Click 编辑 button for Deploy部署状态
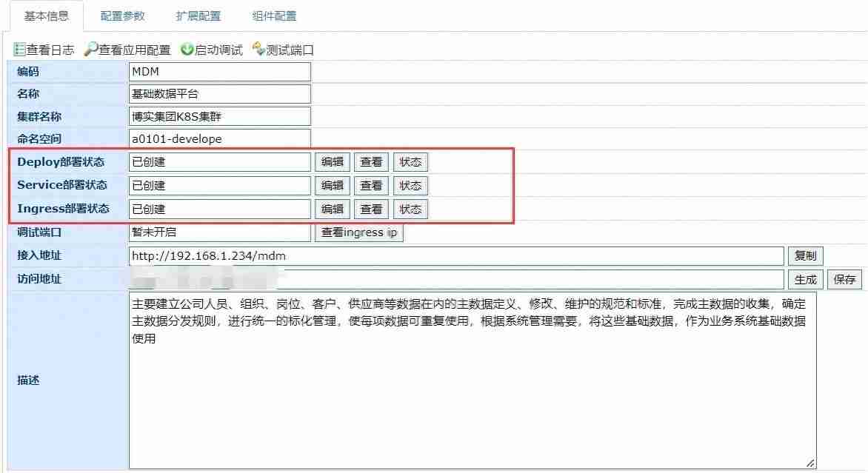This screenshot has height=473, width=868. coord(333,162)
